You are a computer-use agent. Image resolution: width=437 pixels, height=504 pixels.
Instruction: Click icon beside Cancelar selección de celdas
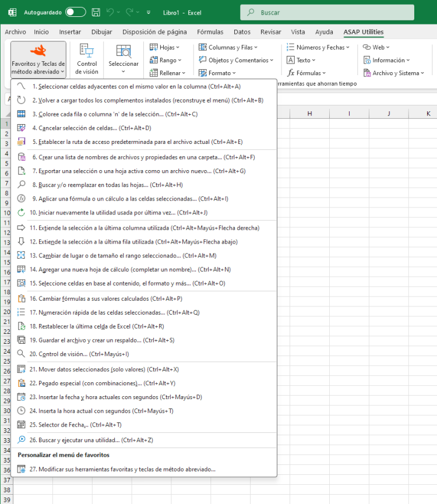[x=21, y=128]
